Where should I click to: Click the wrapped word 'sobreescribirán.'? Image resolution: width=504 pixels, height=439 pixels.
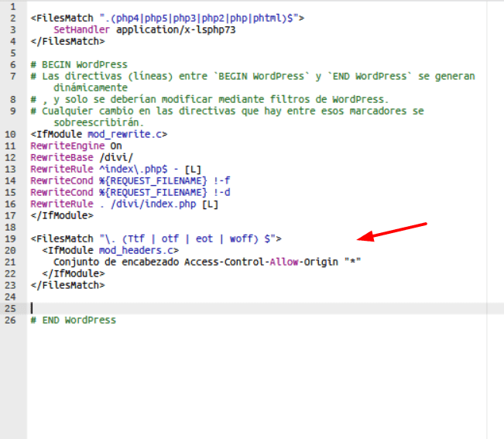coord(98,122)
